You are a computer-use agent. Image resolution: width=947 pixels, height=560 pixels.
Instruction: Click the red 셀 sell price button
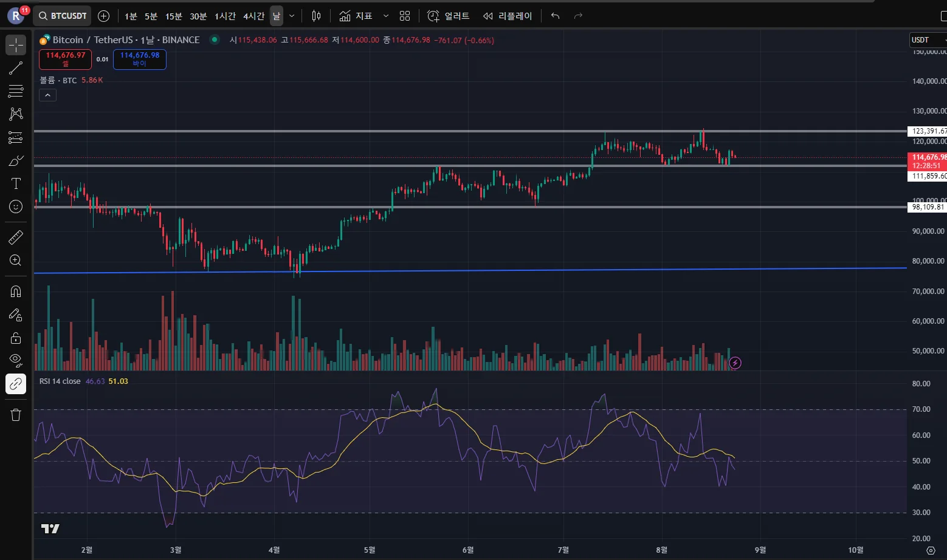click(x=66, y=59)
